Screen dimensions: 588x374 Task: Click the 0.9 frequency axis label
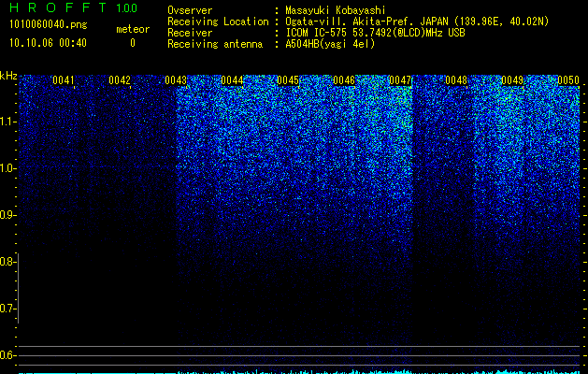pos(7,215)
